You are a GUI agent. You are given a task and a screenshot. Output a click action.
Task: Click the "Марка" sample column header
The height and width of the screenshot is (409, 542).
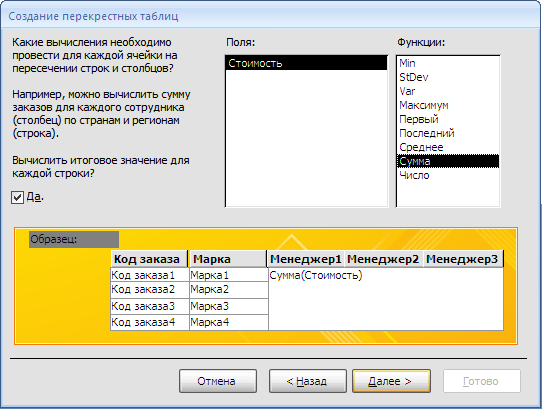point(228,259)
